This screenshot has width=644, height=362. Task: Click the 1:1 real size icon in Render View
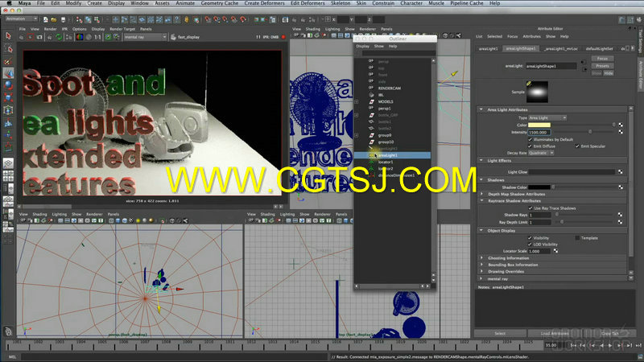point(97,37)
